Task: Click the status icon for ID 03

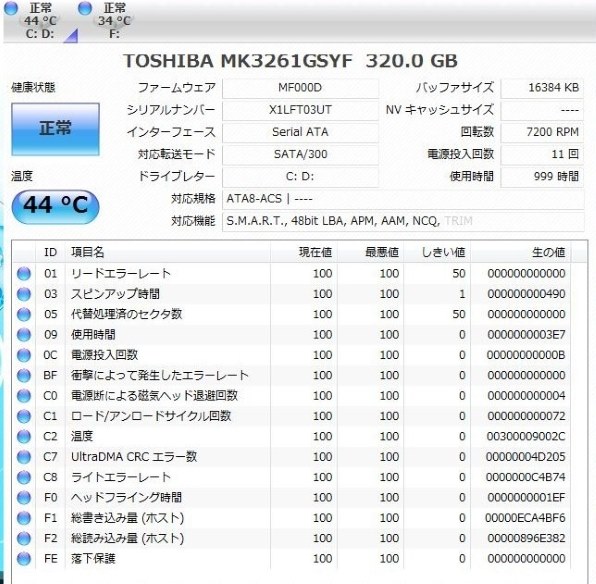Action: [x=24, y=294]
